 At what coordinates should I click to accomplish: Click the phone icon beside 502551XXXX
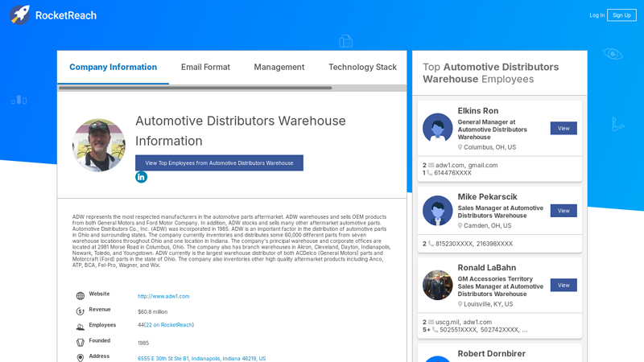[435, 330]
